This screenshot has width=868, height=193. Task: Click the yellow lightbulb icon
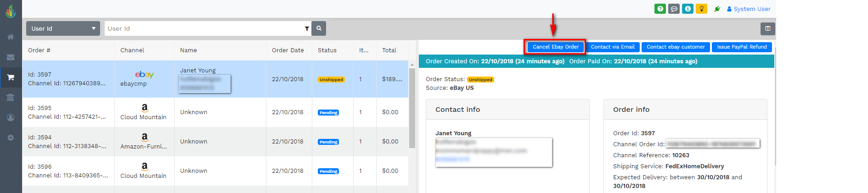pyautogui.click(x=701, y=9)
